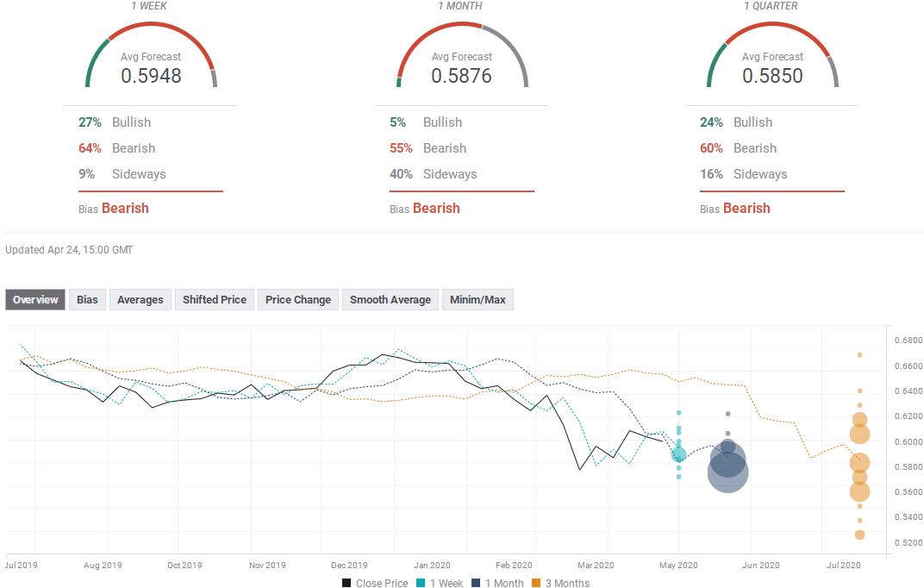Select the Averages tab

[x=140, y=300]
